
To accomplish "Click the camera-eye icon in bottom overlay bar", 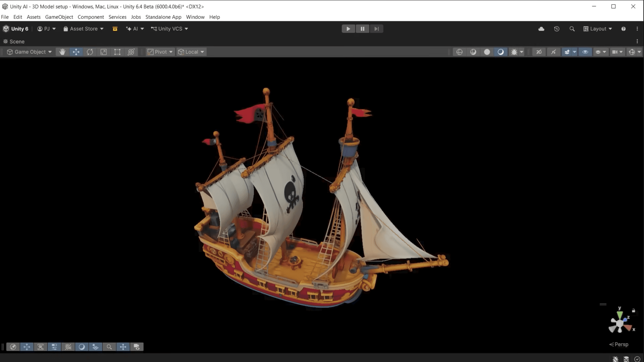I will [137, 347].
